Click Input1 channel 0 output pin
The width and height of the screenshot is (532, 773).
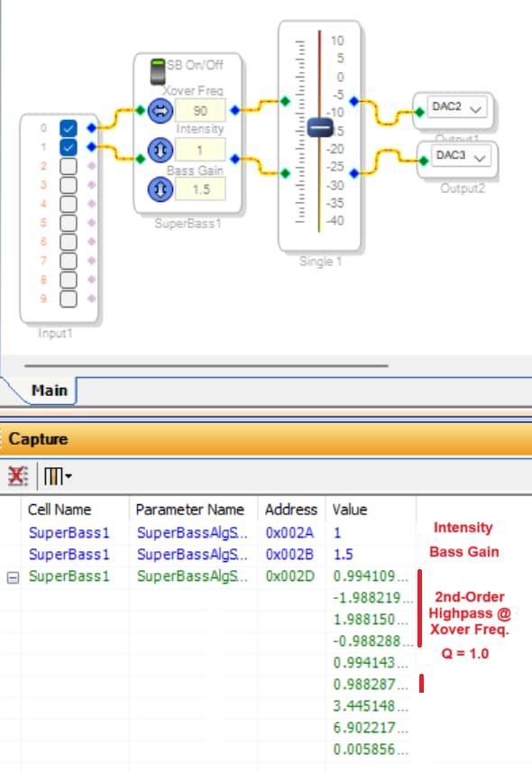[x=91, y=128]
